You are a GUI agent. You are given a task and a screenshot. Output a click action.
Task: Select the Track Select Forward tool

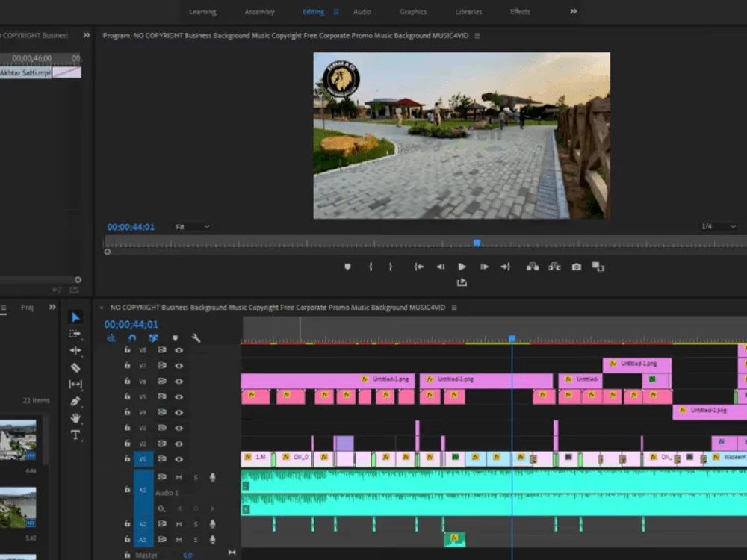tap(75, 334)
